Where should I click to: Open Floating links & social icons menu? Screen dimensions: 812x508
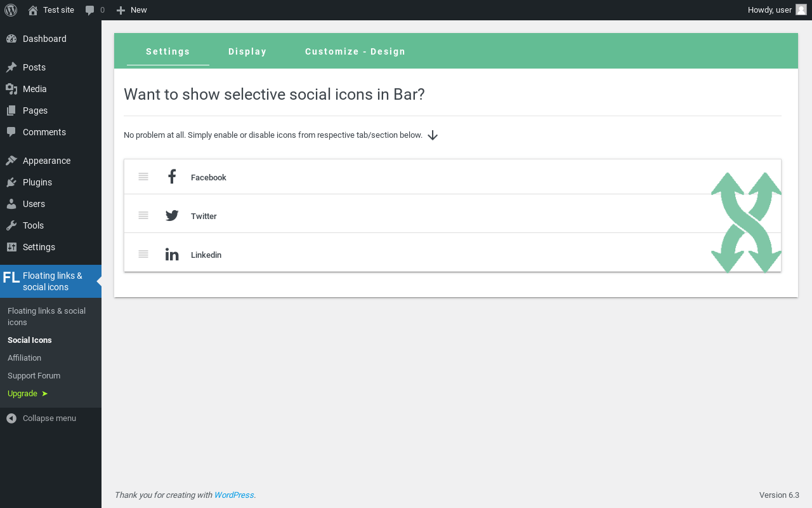click(51, 281)
